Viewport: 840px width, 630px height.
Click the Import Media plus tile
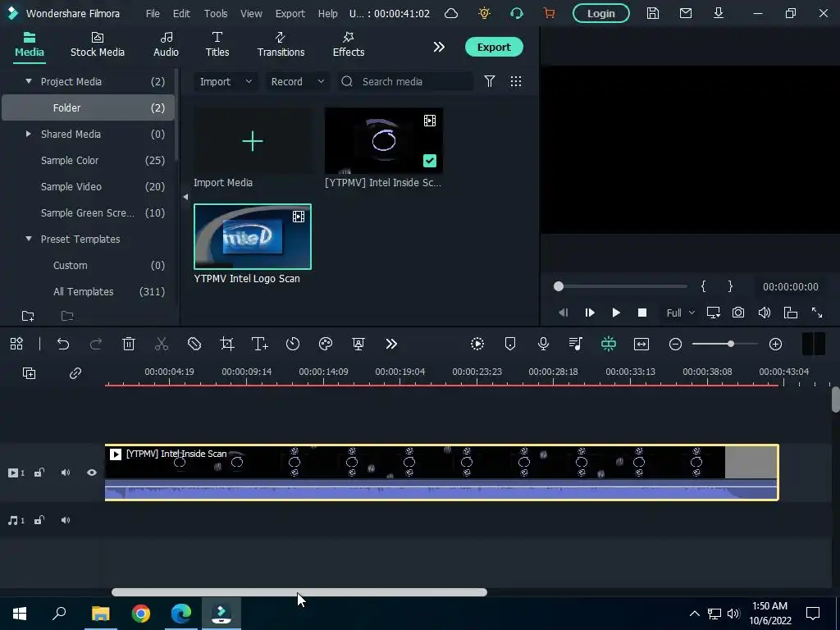pyautogui.click(x=253, y=141)
